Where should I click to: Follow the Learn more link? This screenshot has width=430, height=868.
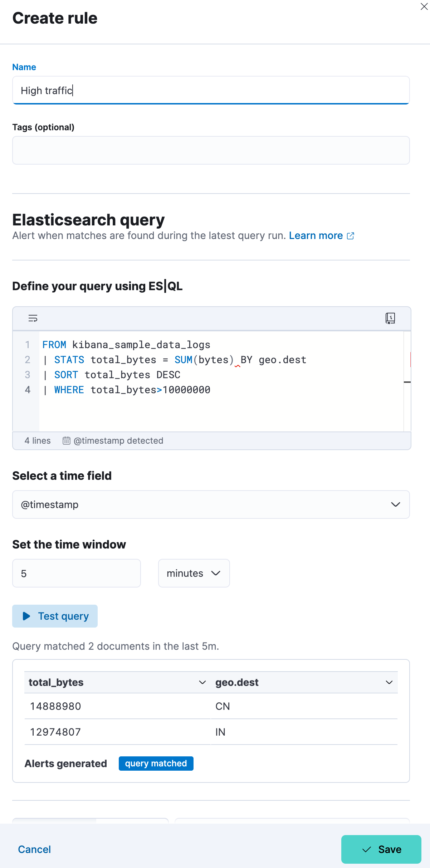point(316,235)
